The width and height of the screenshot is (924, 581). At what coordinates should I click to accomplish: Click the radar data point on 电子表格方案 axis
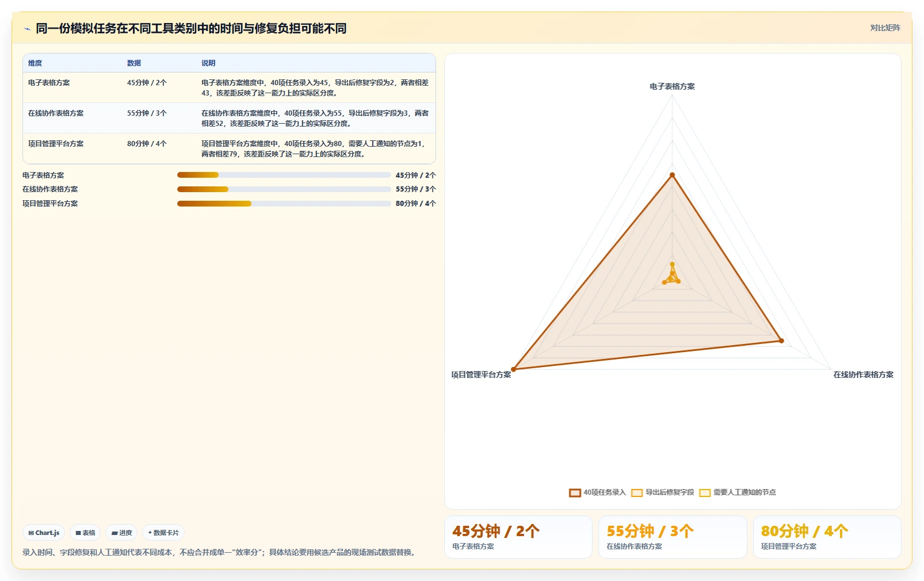coord(672,175)
